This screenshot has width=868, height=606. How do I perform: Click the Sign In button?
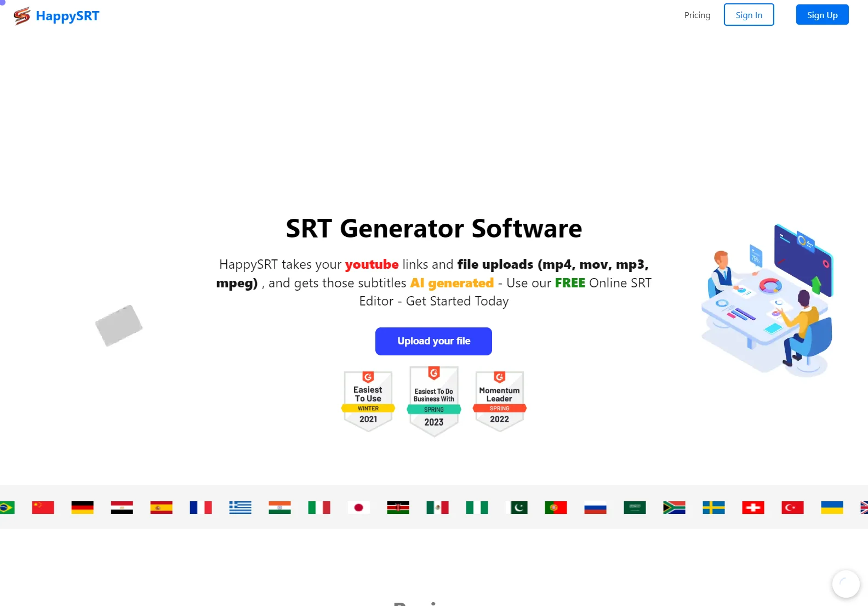tap(749, 15)
